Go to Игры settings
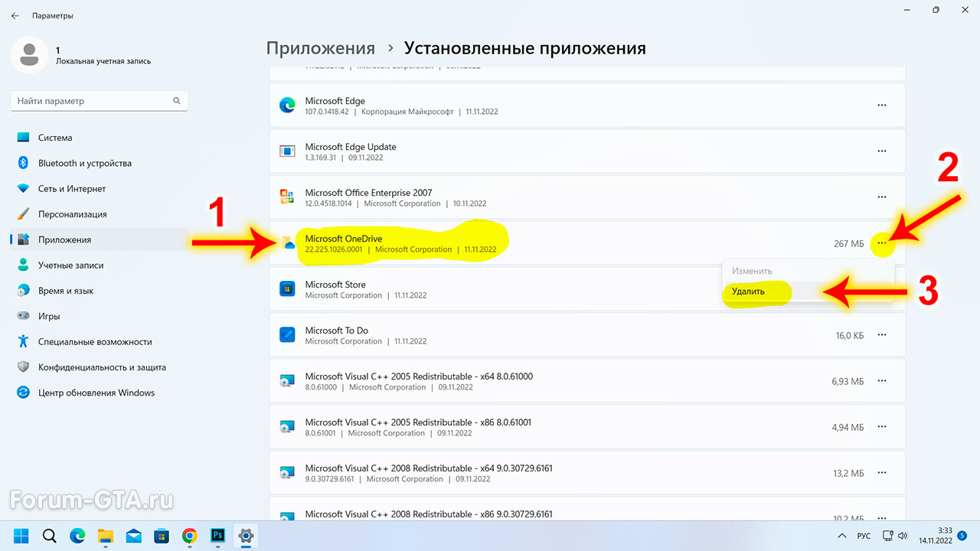Viewport: 980px width, 551px height. pos(100,316)
